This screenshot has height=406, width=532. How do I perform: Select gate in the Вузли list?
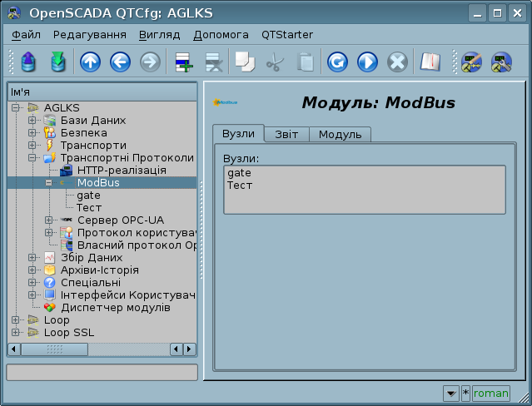tap(239, 172)
